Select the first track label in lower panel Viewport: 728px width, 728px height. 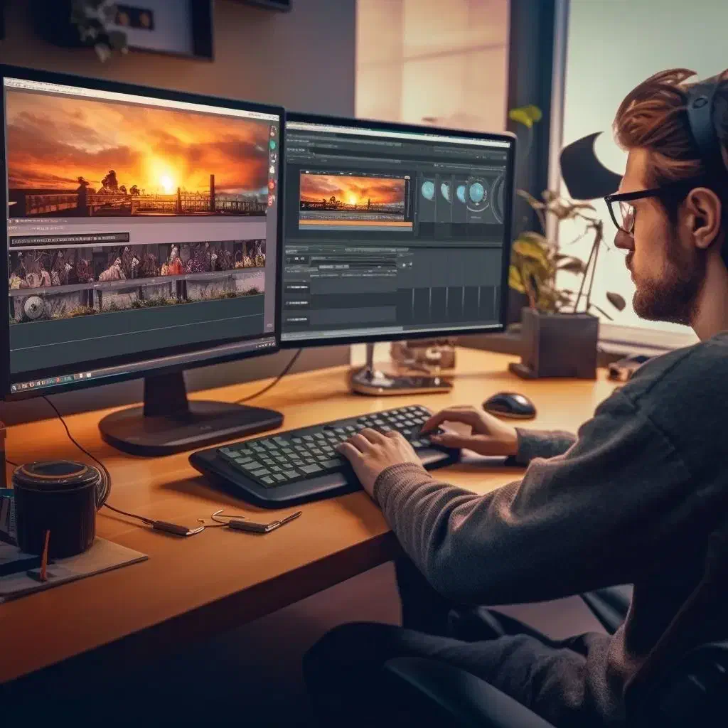(296, 286)
